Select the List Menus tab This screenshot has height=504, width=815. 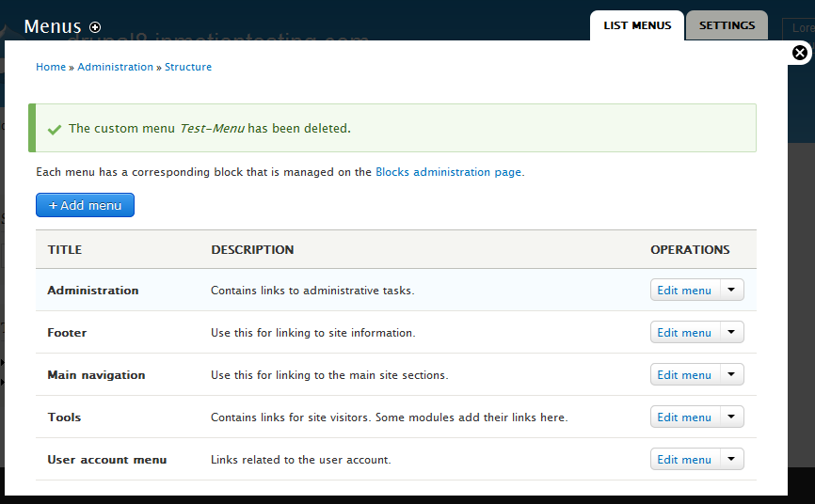click(x=637, y=25)
